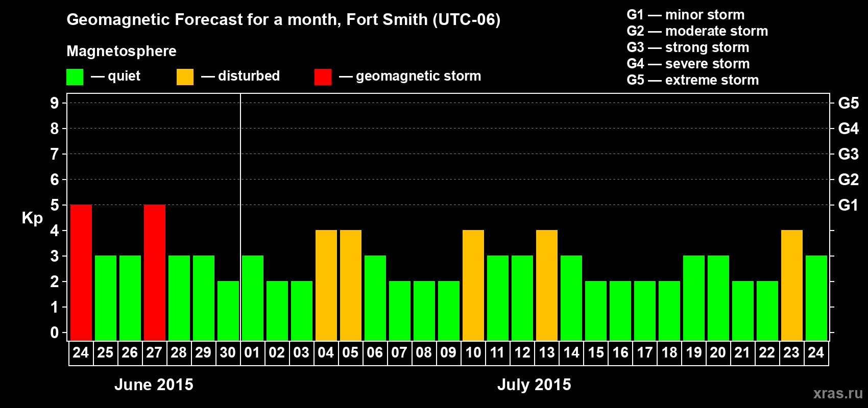The height and width of the screenshot is (408, 868).
Task: Click the G4 right axis label
Action: [x=849, y=129]
